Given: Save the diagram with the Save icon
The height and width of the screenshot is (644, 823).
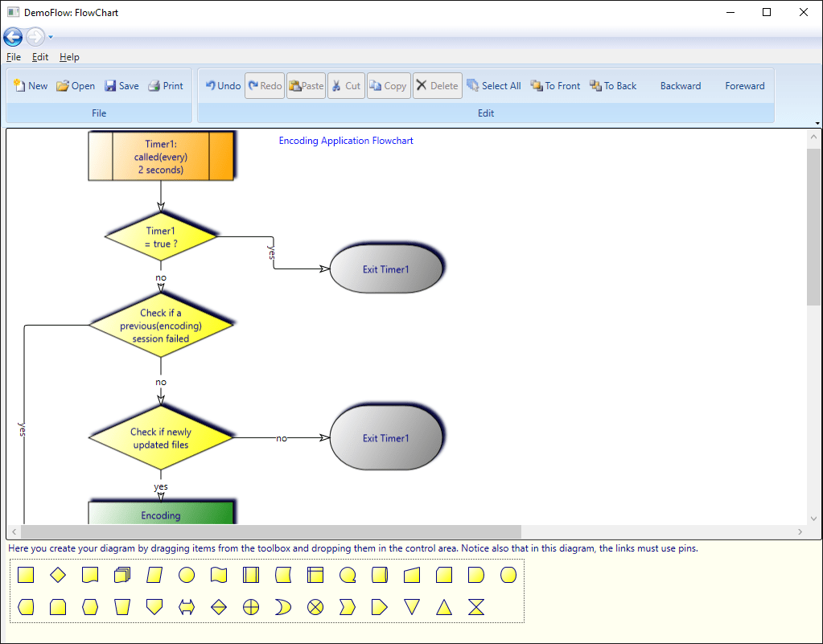Looking at the screenshot, I should [121, 85].
